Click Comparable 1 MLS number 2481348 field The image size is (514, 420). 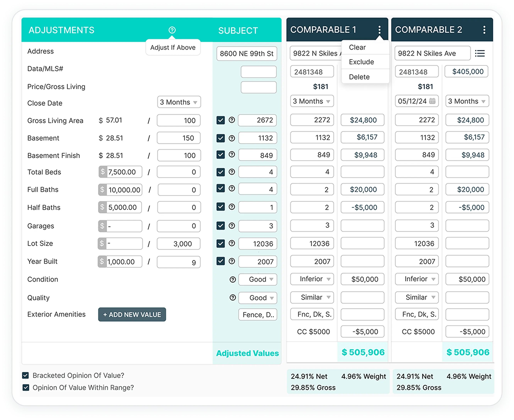(x=312, y=72)
